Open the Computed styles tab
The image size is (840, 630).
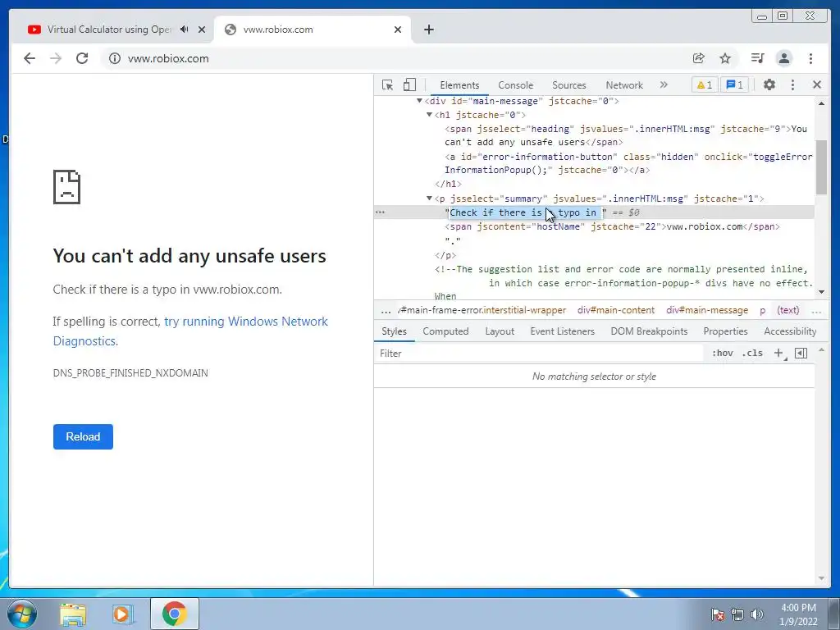(x=445, y=331)
